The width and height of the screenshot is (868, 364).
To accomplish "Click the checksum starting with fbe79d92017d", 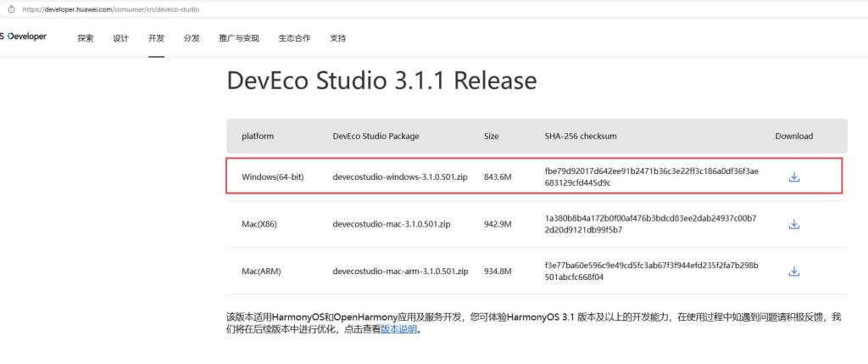I will (x=652, y=176).
